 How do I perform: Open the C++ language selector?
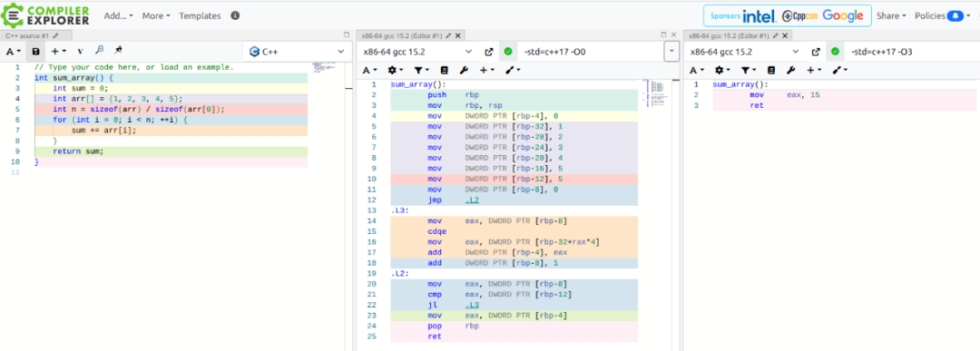[296, 52]
